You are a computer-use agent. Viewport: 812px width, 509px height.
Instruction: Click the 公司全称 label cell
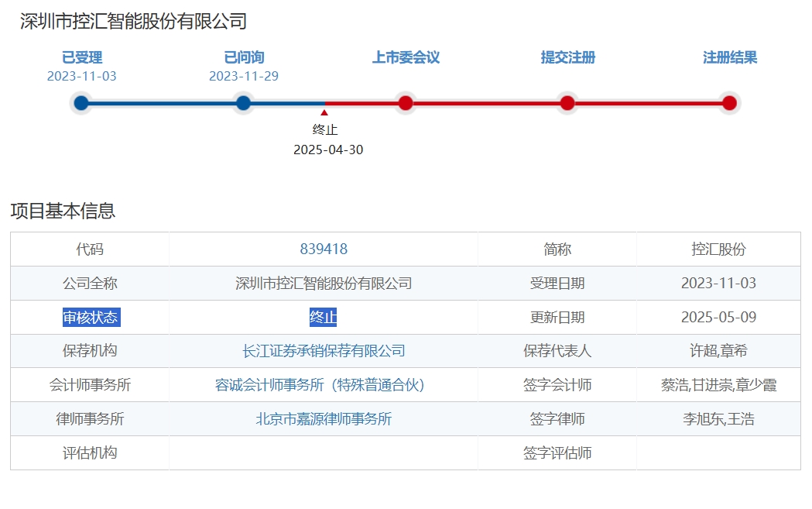[x=90, y=284]
